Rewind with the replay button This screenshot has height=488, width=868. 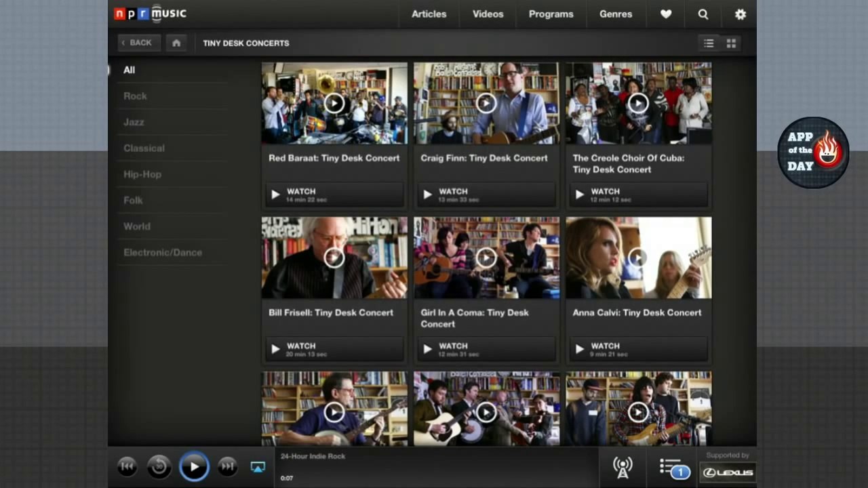coord(159,466)
